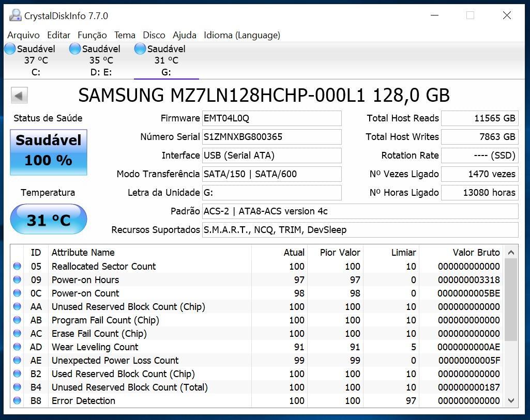
Task: Select the D: E: disk tab at 35 °C
Action: pos(101,60)
